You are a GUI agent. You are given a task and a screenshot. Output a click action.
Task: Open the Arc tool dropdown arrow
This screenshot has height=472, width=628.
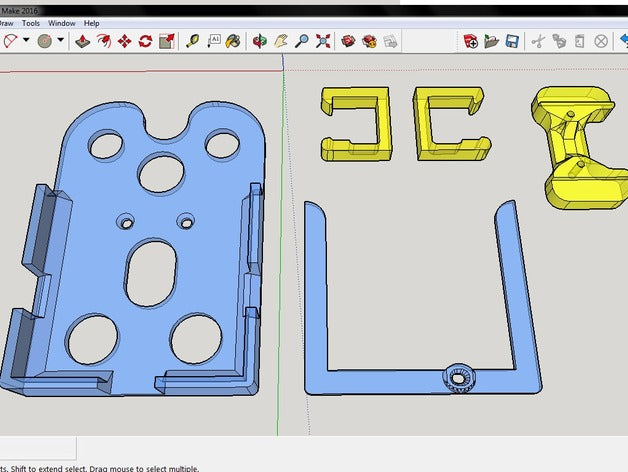click(x=26, y=40)
